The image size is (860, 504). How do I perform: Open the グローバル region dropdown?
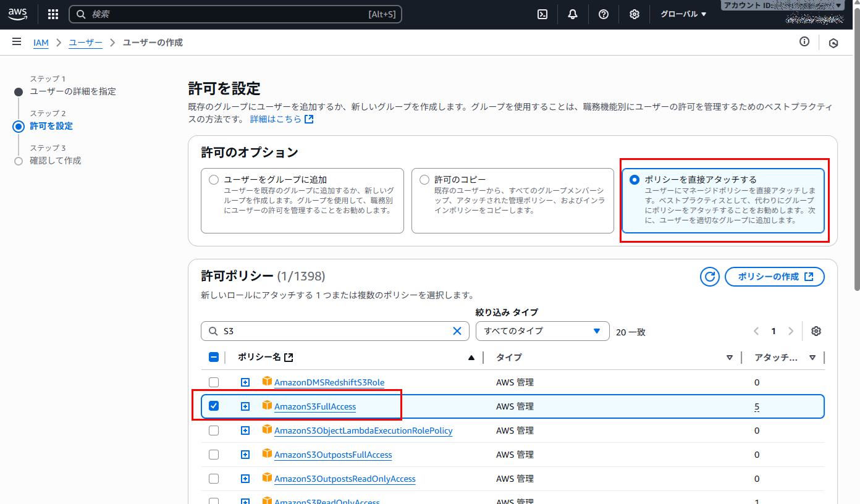click(x=683, y=14)
